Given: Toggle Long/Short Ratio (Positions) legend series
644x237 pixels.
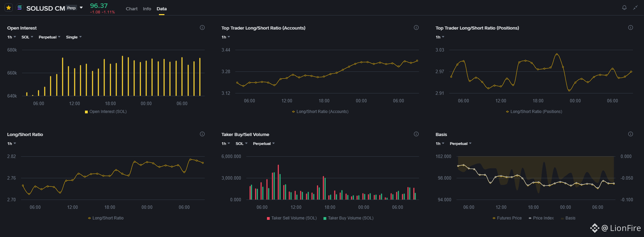Looking at the screenshot, I should coord(534,112).
